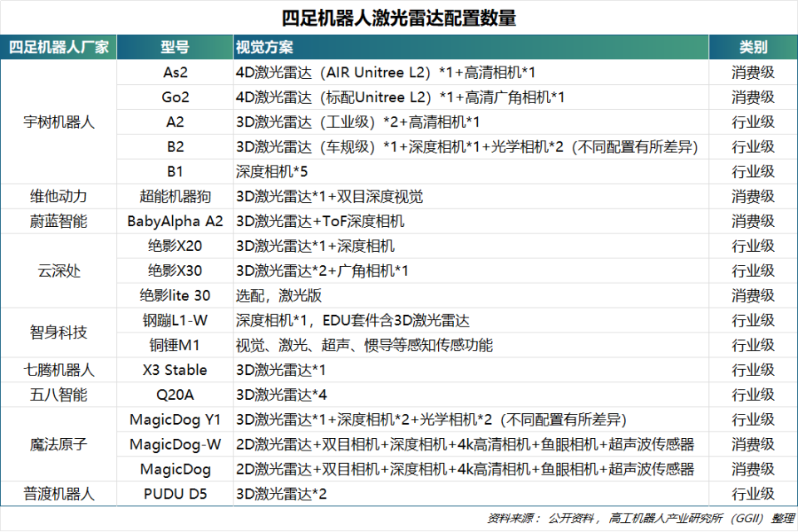Screen dimensions: 798x532
Task: Select the 双目深度视觉 scheme cell
Action: click(x=470, y=196)
